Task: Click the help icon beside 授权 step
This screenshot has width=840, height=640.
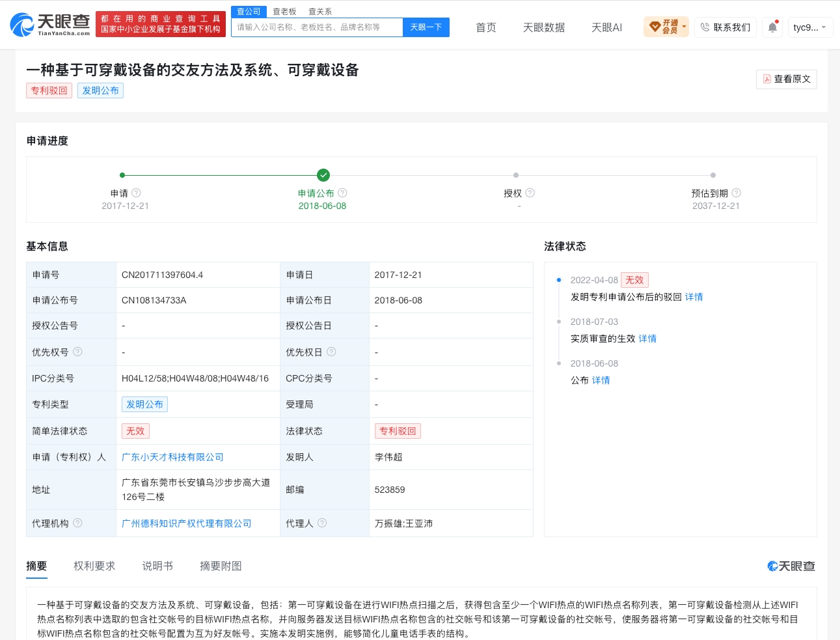Action: pyautogui.click(x=530, y=193)
